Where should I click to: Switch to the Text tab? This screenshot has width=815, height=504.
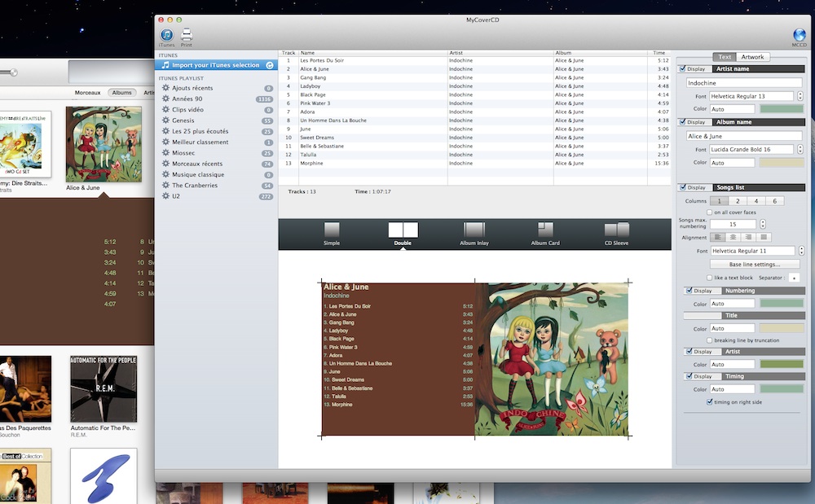point(725,57)
